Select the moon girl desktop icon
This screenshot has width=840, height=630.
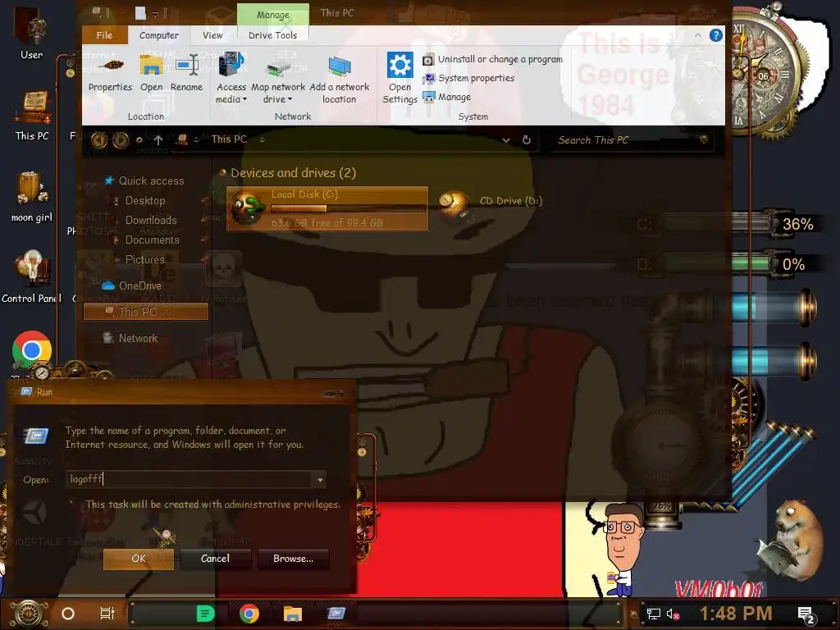pos(32,196)
